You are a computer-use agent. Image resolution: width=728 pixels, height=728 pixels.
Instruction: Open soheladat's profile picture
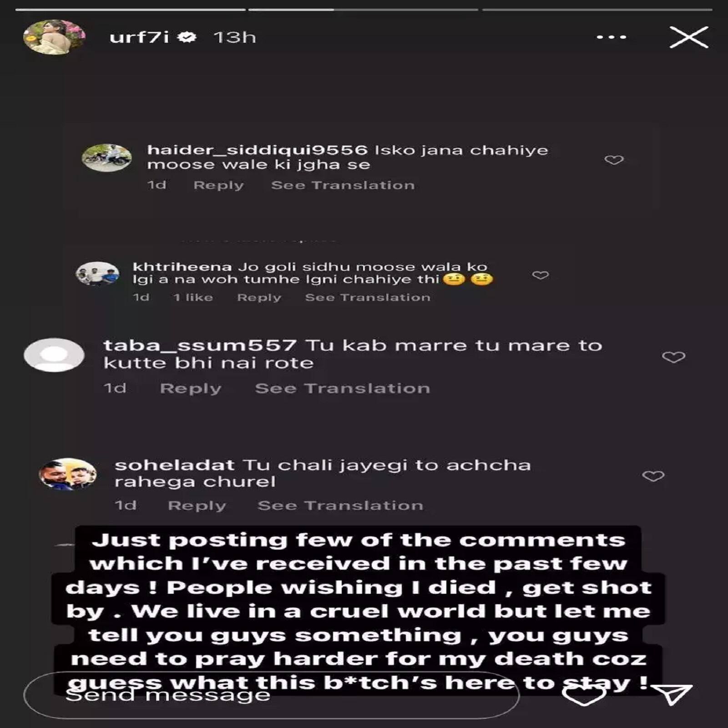tap(68, 475)
